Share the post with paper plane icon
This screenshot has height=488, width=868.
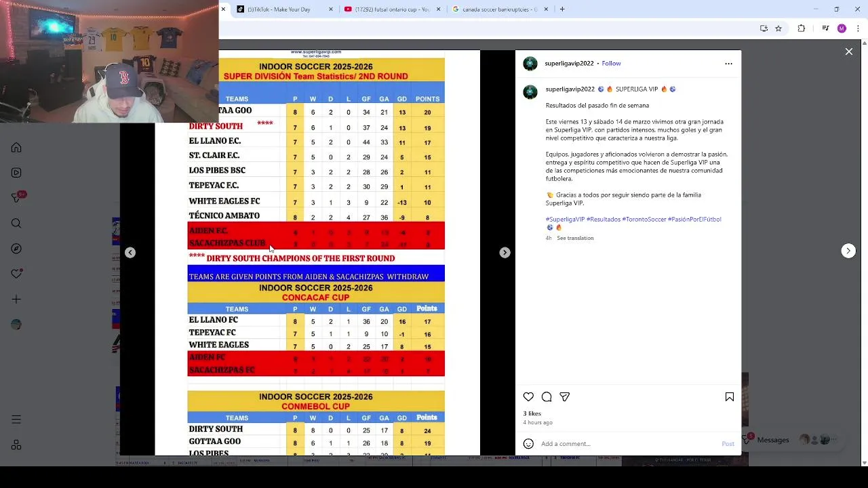(x=564, y=396)
